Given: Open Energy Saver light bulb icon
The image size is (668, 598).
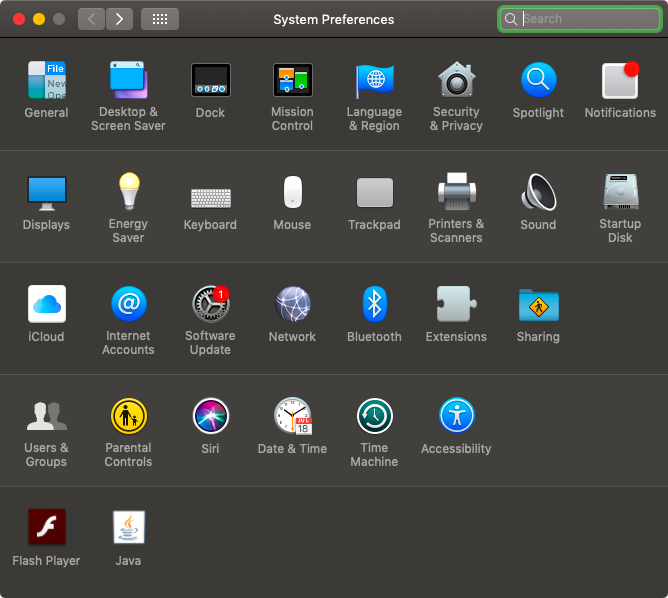Looking at the screenshot, I should point(129,191).
